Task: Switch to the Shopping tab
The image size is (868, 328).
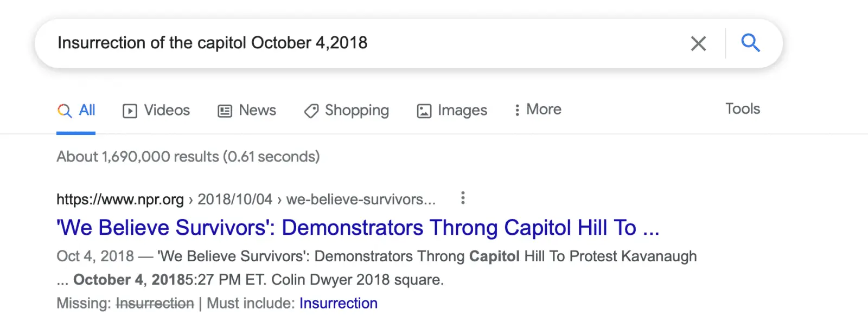Action: [356, 110]
